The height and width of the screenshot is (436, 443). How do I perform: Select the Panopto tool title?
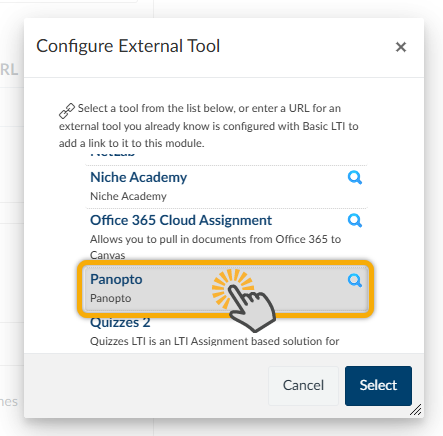116,279
